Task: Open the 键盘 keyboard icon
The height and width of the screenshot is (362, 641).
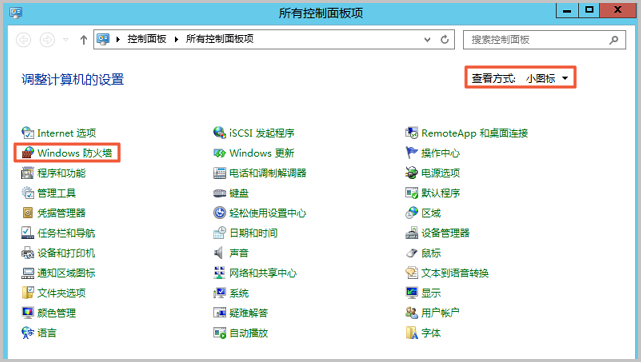Action: pos(220,193)
